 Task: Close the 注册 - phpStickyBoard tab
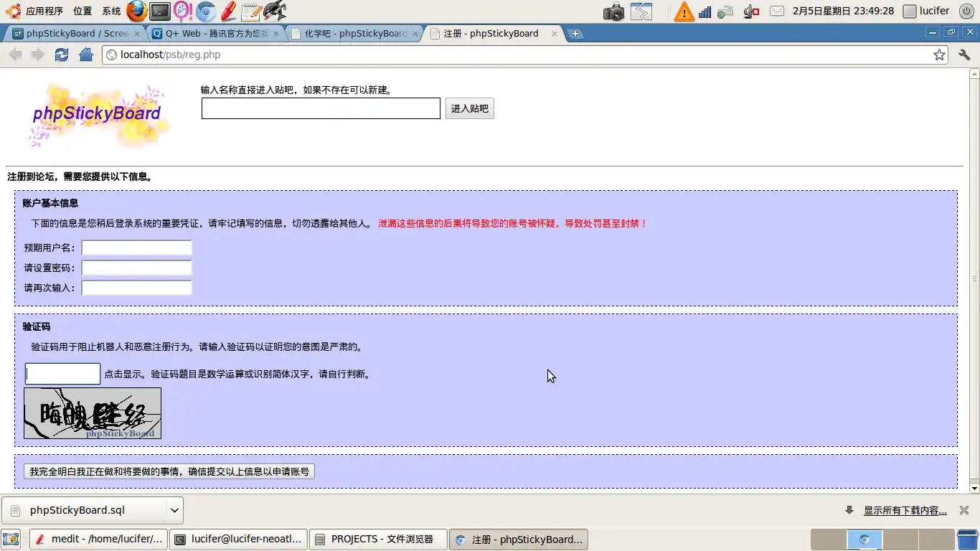tap(554, 34)
